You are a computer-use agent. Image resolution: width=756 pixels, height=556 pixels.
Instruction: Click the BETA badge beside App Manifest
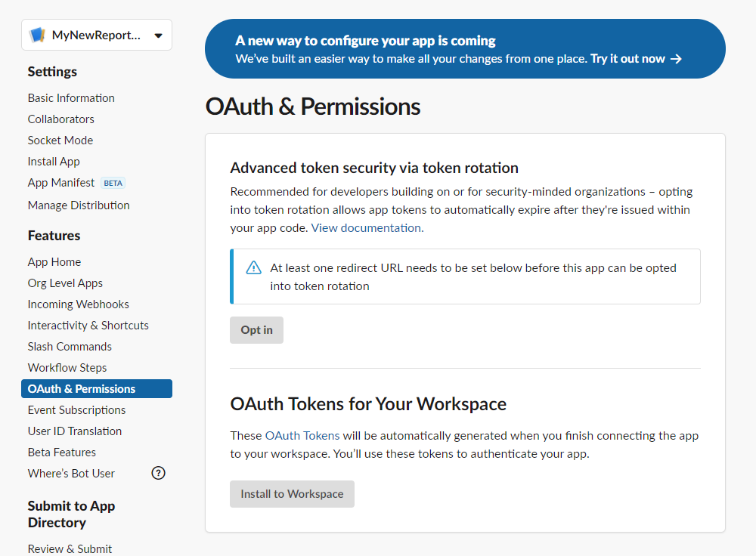(113, 183)
